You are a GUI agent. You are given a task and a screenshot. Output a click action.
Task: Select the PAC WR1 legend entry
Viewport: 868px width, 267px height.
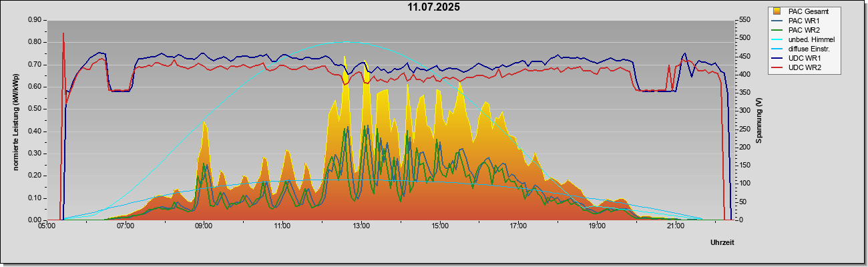(802, 21)
